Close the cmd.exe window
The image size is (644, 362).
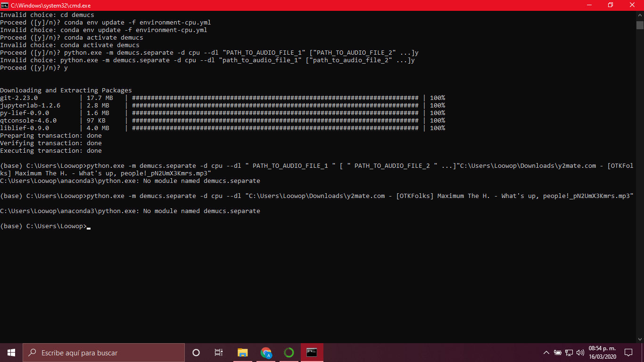click(x=633, y=5)
